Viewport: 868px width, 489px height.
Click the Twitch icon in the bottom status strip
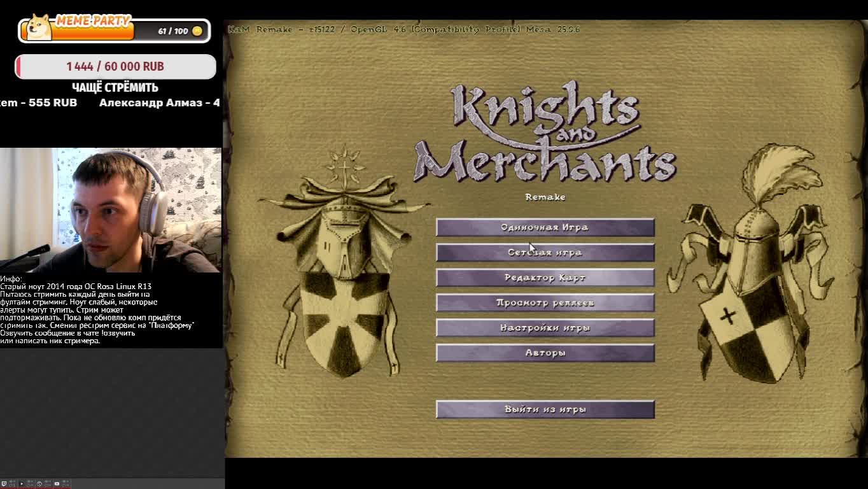(x=4, y=484)
